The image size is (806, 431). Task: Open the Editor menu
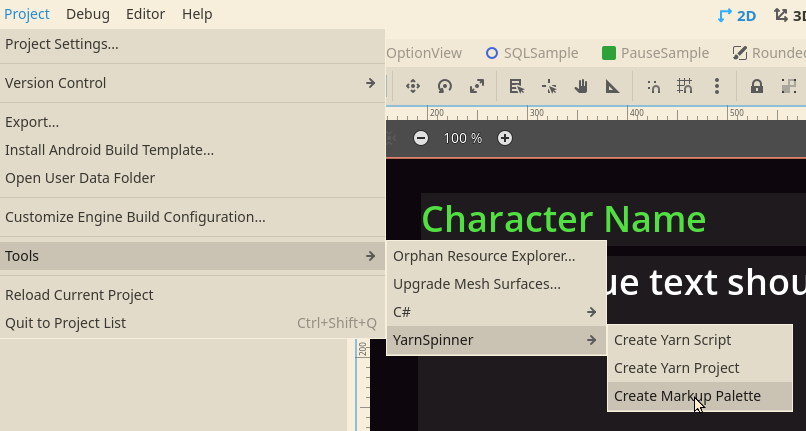(145, 14)
